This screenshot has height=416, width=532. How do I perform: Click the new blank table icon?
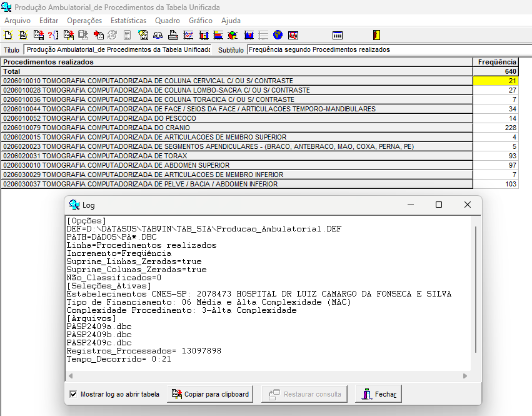pyautogui.click(x=8, y=35)
